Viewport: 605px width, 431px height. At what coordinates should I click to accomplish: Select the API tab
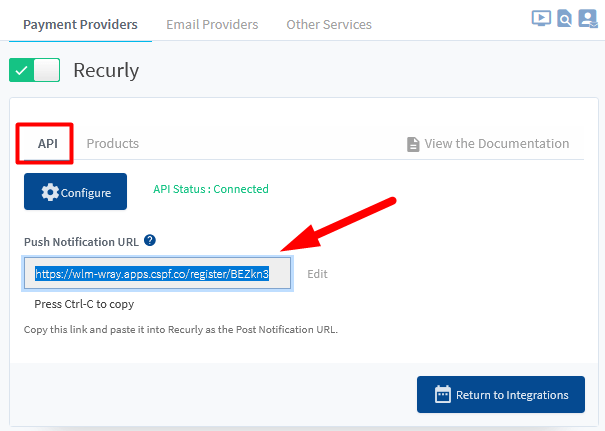pos(47,144)
